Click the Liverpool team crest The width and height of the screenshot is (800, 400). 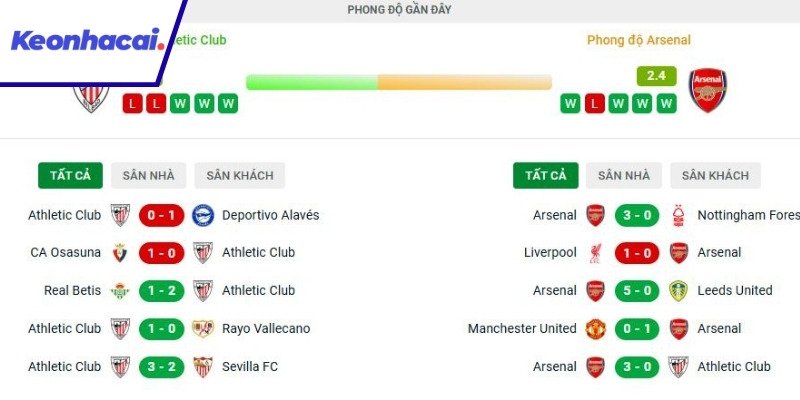tap(595, 253)
